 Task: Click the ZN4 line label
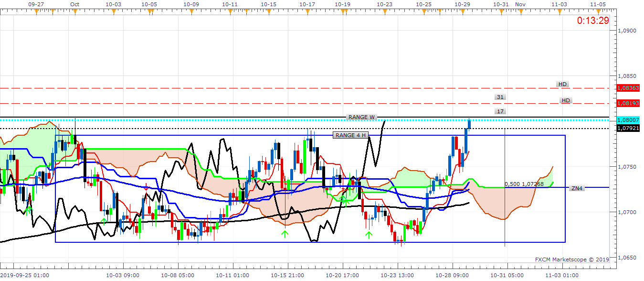click(577, 188)
